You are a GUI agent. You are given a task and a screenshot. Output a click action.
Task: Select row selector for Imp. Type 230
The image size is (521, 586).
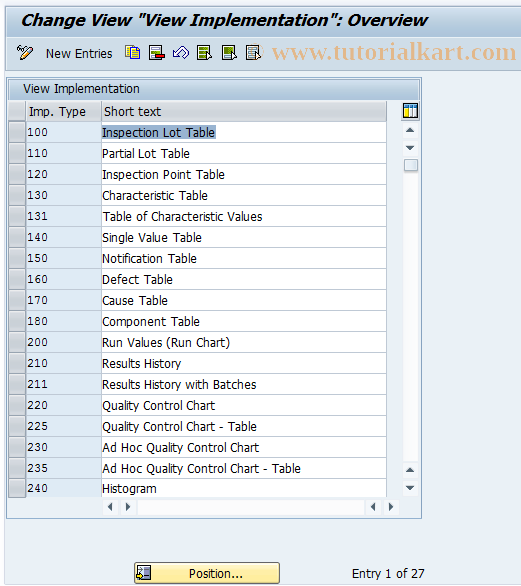tap(17, 447)
